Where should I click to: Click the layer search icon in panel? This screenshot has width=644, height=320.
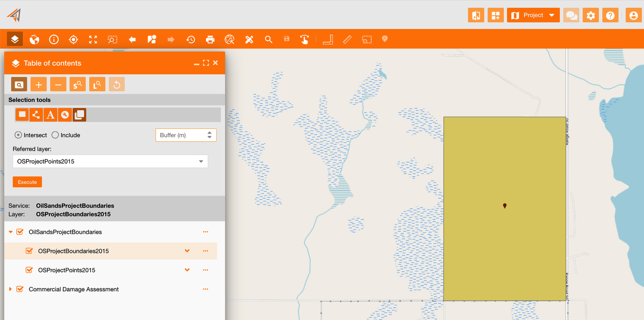(x=19, y=84)
